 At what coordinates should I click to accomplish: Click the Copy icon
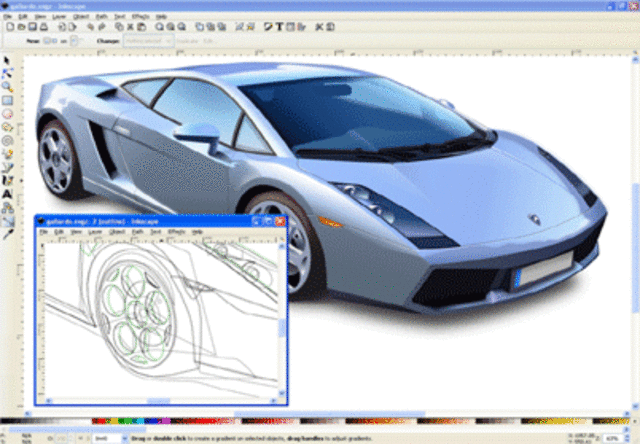point(119,27)
